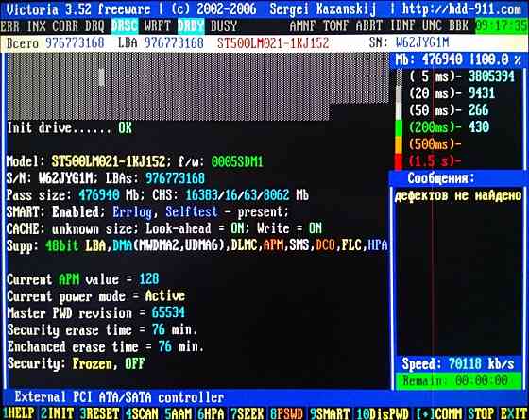The image size is (529, 420).
Task: Click the [+]COMM item
Action: pyautogui.click(x=438, y=413)
